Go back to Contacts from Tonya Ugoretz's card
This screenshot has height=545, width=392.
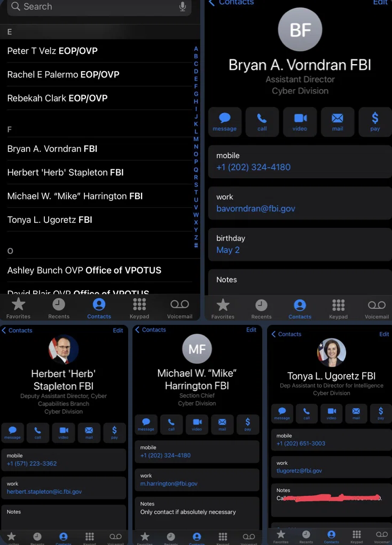[x=286, y=334]
